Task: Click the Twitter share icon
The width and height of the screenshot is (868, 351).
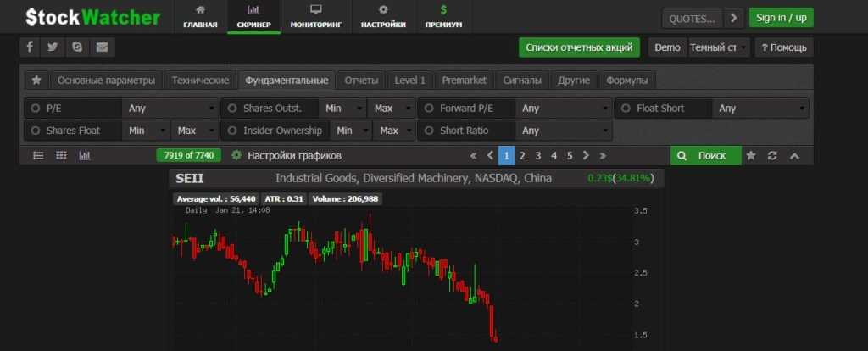Action: click(53, 47)
